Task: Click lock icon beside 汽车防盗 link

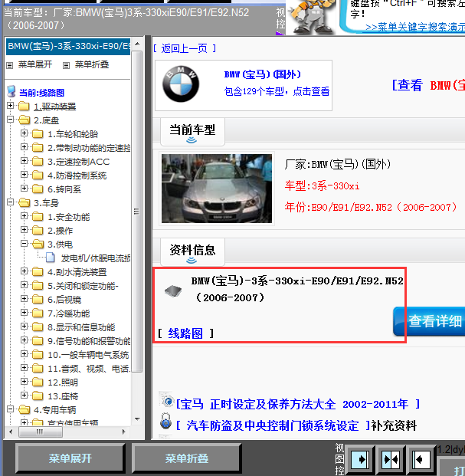Action: [x=165, y=421]
